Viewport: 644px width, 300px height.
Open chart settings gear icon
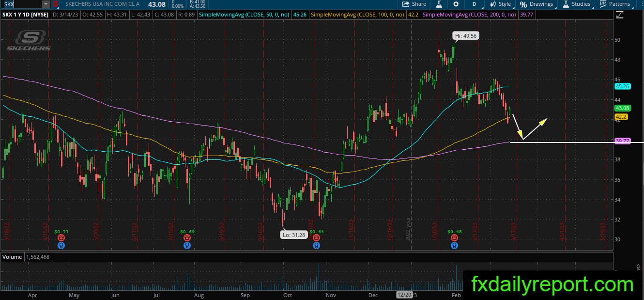[456, 4]
